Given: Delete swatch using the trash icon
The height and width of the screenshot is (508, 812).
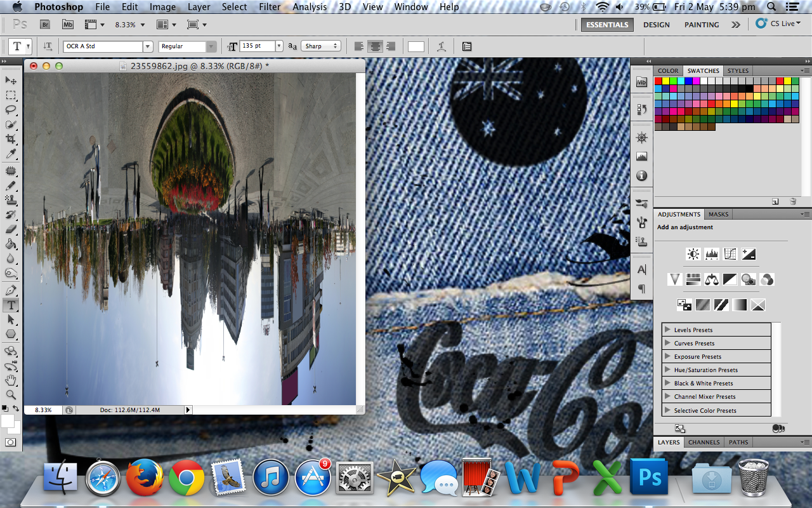Looking at the screenshot, I should (792, 201).
